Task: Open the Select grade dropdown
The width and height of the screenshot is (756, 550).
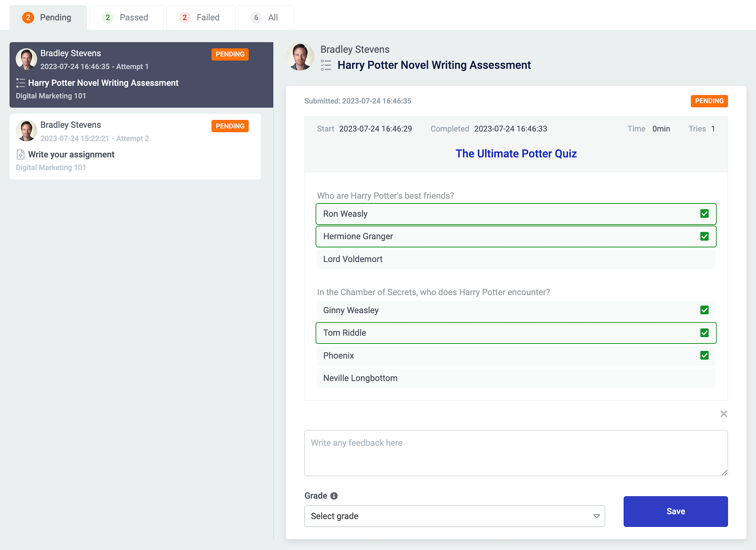Action: 454,516
